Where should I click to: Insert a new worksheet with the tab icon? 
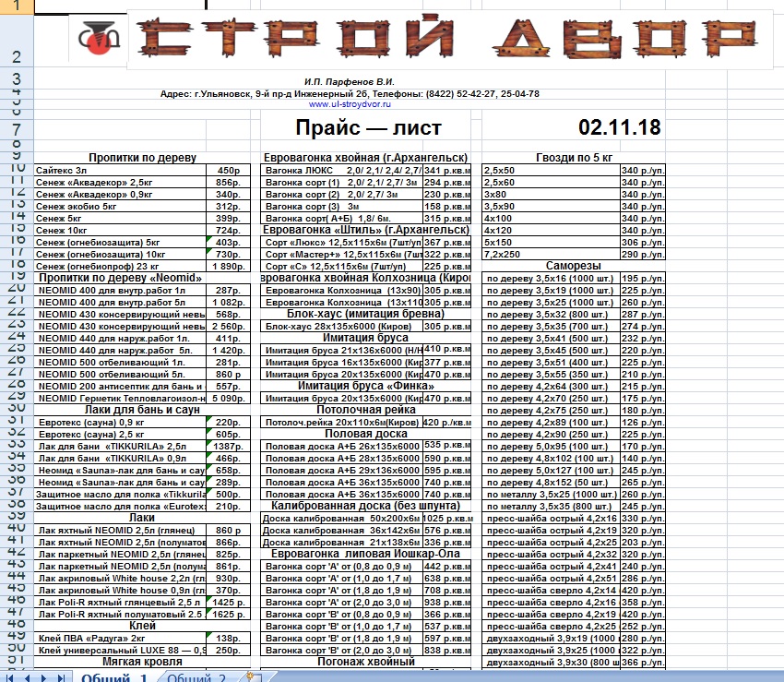point(253,677)
